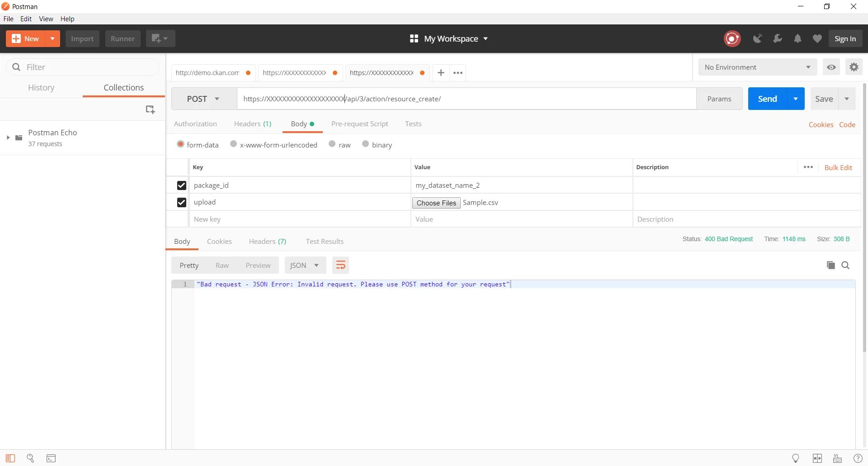Select the raw body type
Viewport: 868px width, 466px height.
(x=332, y=144)
